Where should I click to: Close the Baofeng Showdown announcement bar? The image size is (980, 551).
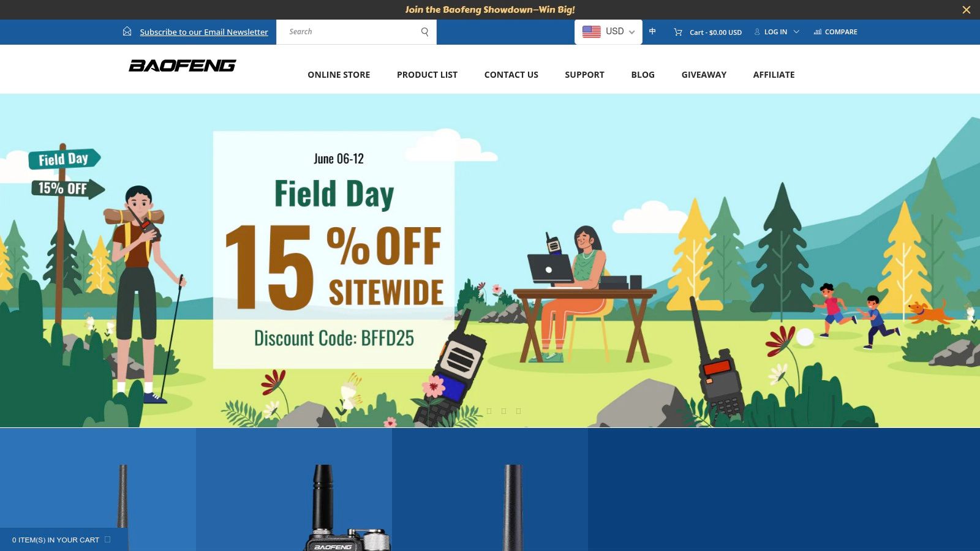[x=966, y=10]
